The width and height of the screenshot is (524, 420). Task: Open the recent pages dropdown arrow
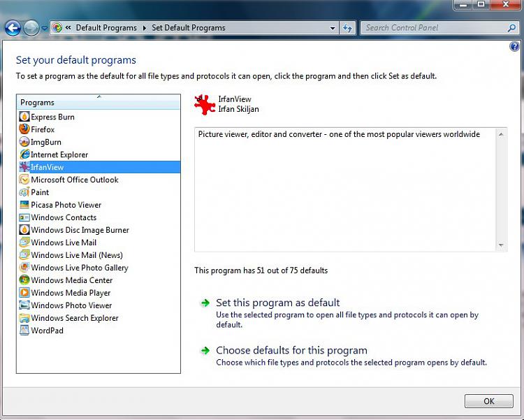point(44,29)
